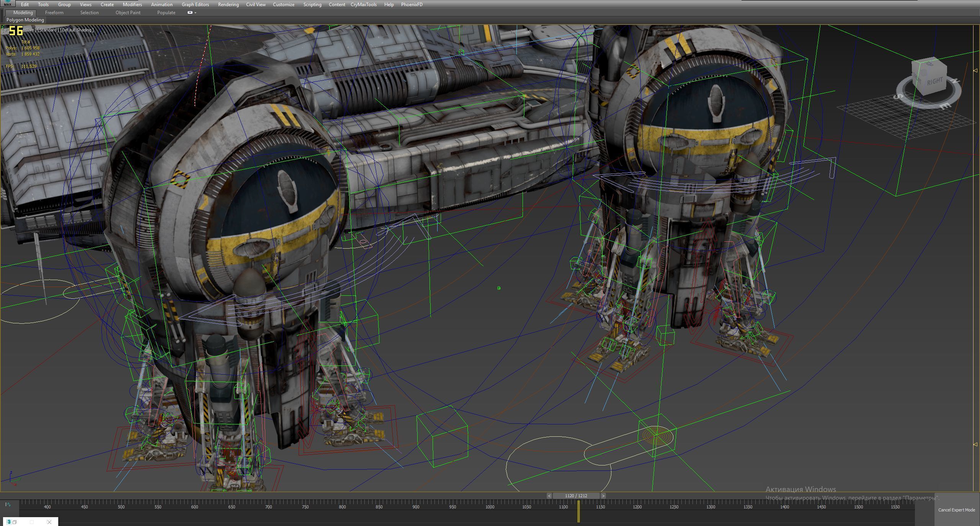Open the [Default Shading] viewport label menu
The height and width of the screenshot is (526, 980).
pos(77,30)
